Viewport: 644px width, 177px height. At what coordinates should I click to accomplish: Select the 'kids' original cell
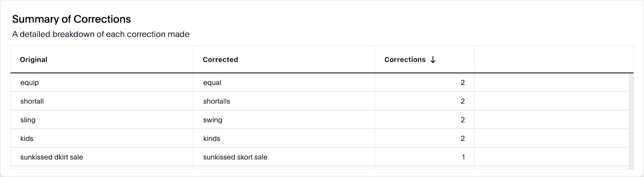(102, 138)
